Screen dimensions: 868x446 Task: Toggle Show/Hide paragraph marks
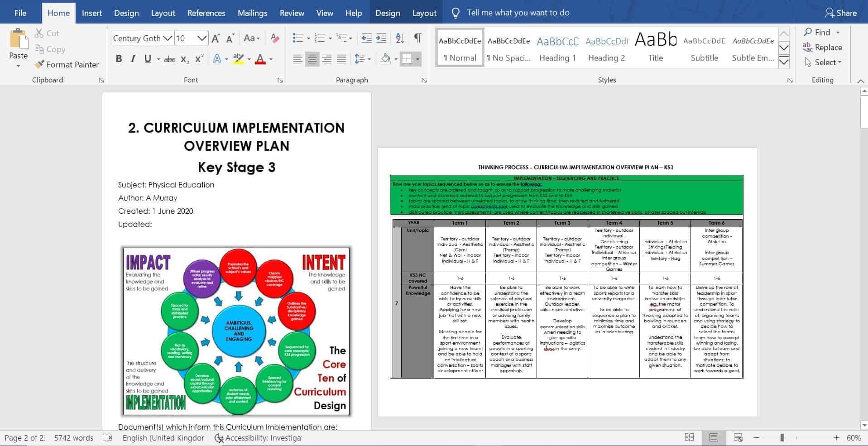(417, 38)
